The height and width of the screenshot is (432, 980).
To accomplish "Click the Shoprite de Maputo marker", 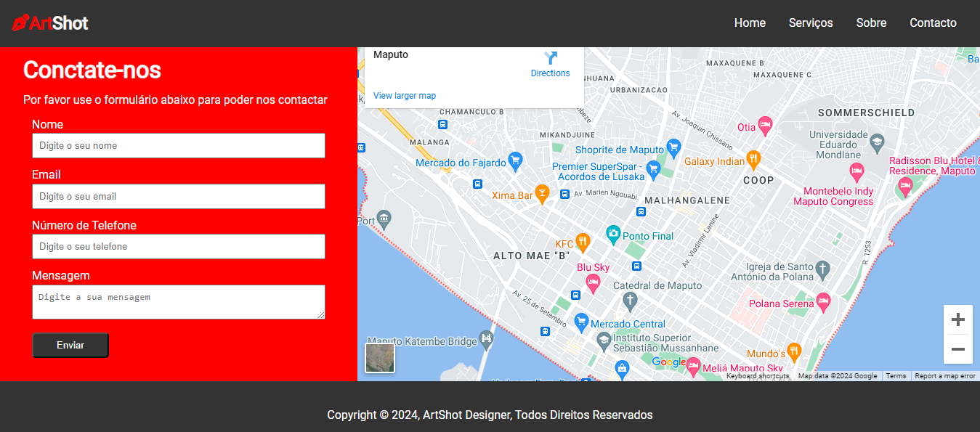I will point(673,147).
